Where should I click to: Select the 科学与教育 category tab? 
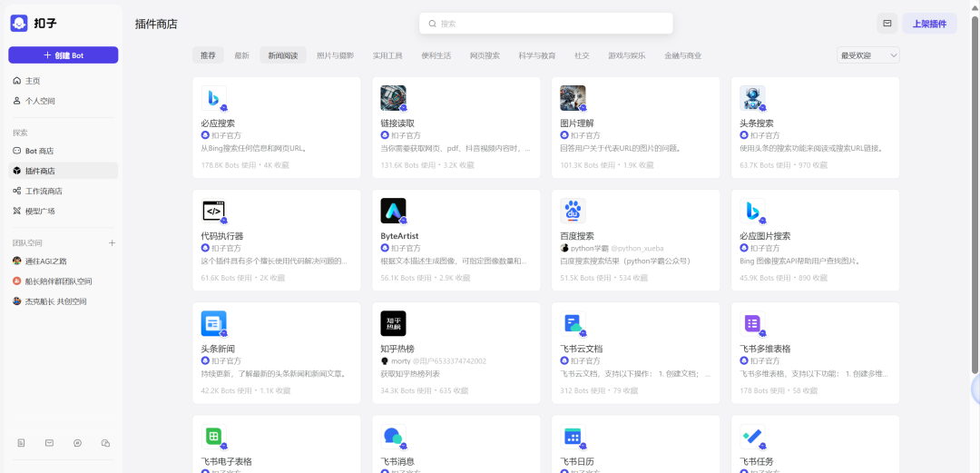(536, 55)
